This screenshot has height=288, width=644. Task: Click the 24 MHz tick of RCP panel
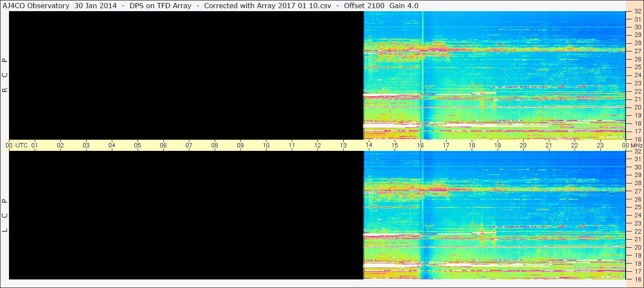(638, 75)
